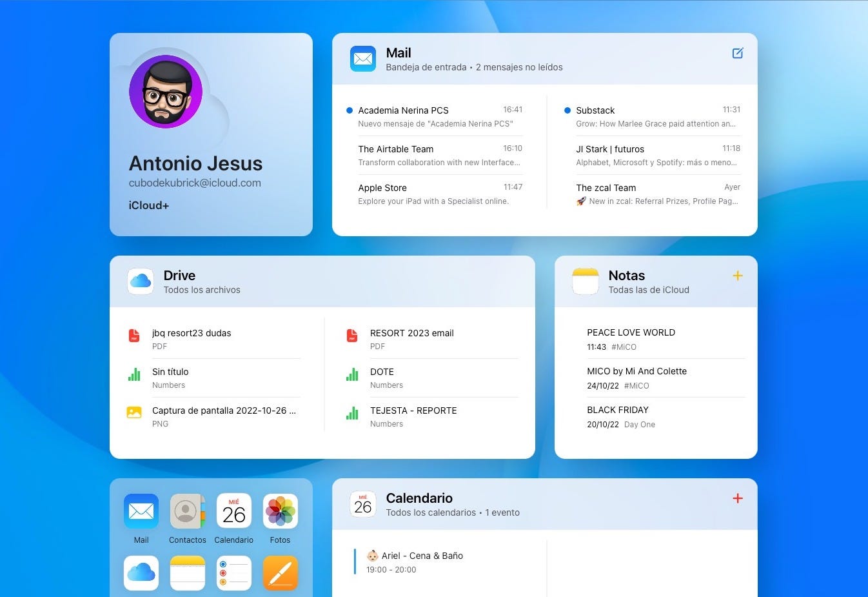The width and height of the screenshot is (868, 597).
Task: Click Todos los archivos subtitle
Action: (202, 290)
